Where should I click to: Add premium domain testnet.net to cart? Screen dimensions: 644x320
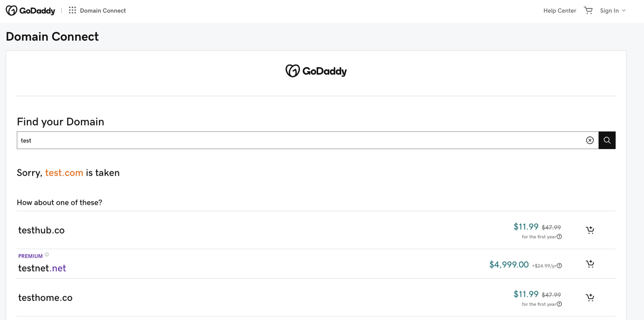pos(590,263)
